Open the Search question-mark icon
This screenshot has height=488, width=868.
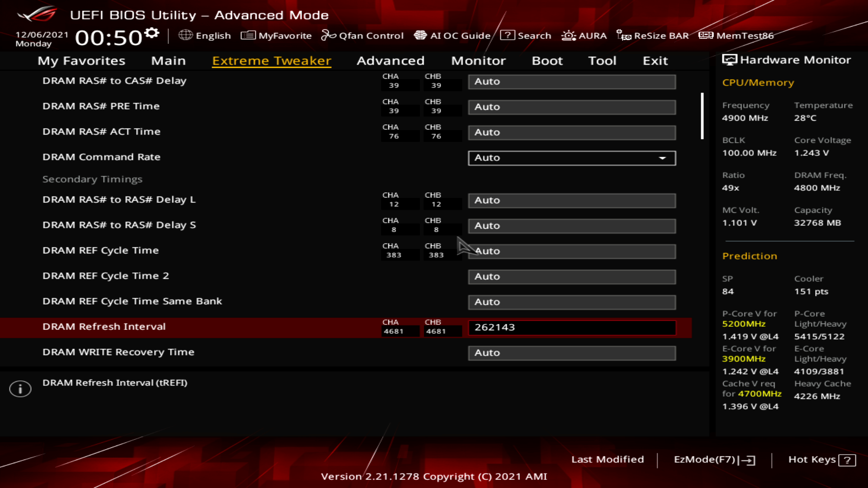tap(507, 35)
